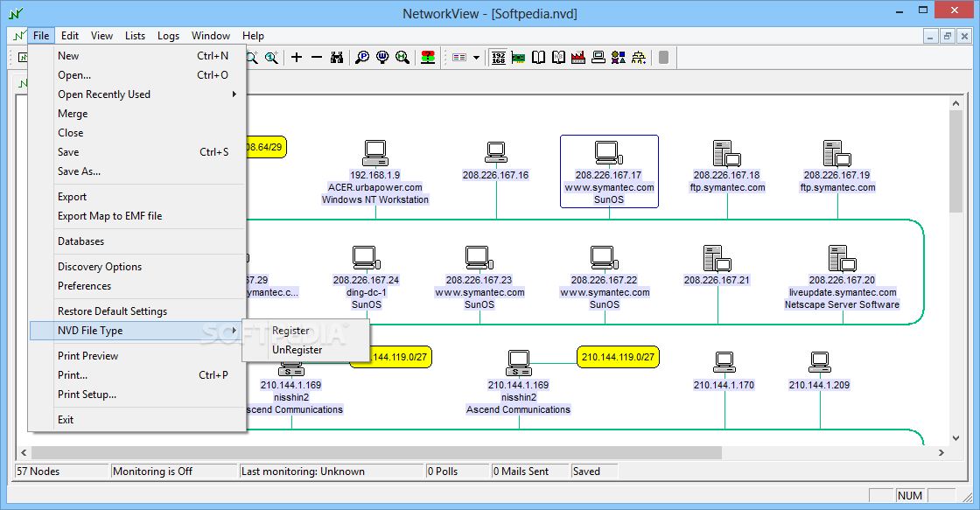Click the gray stop toolbar icon
980x510 pixels.
coord(664,58)
